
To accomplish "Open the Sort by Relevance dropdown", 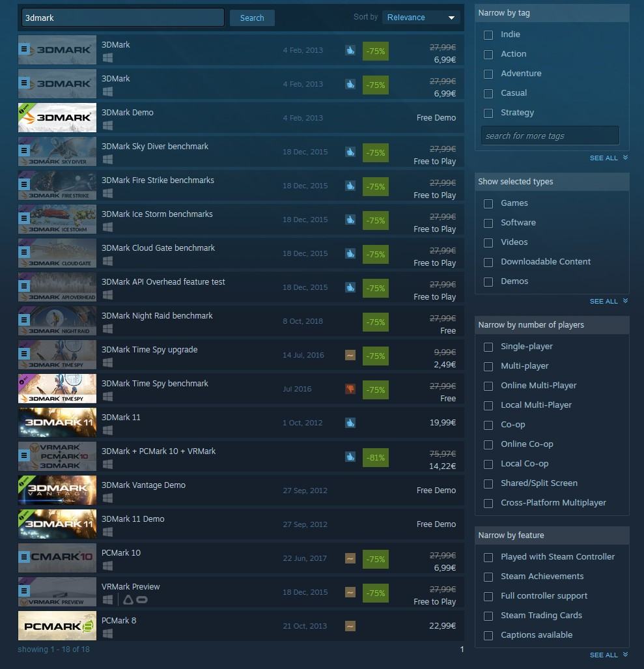I will [421, 18].
